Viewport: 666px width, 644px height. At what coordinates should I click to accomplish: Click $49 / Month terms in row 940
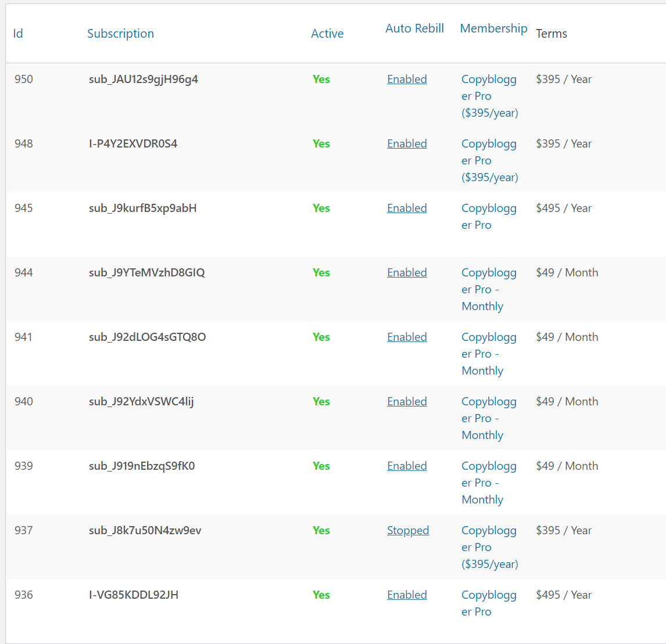pos(567,402)
